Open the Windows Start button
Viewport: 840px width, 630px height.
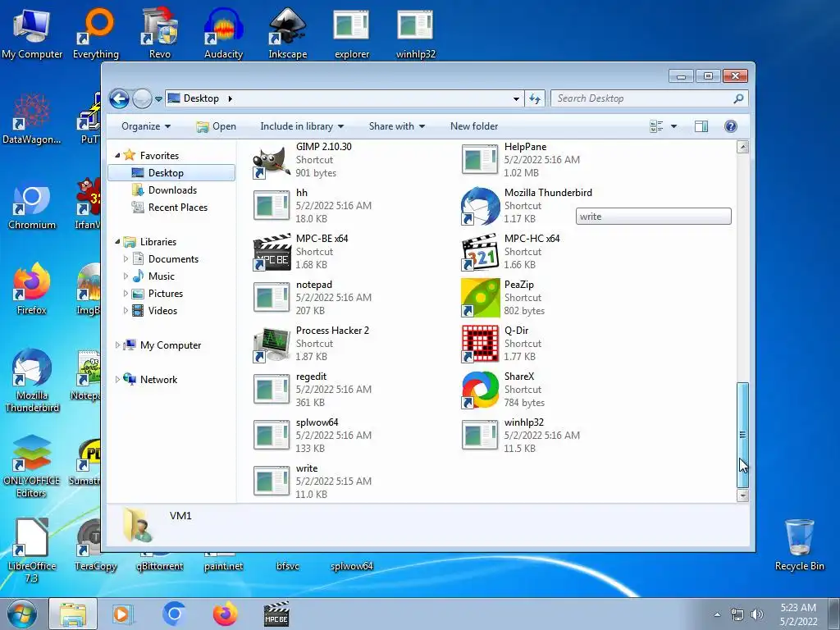(x=22, y=614)
